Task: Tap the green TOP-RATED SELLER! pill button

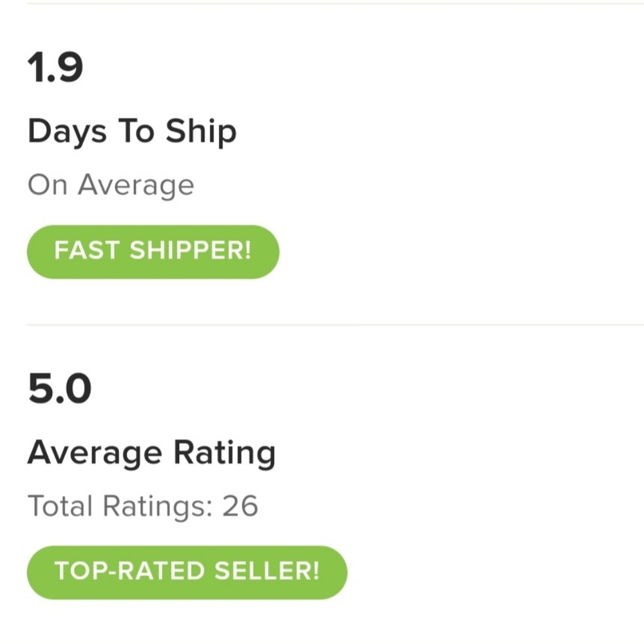Action: (186, 572)
